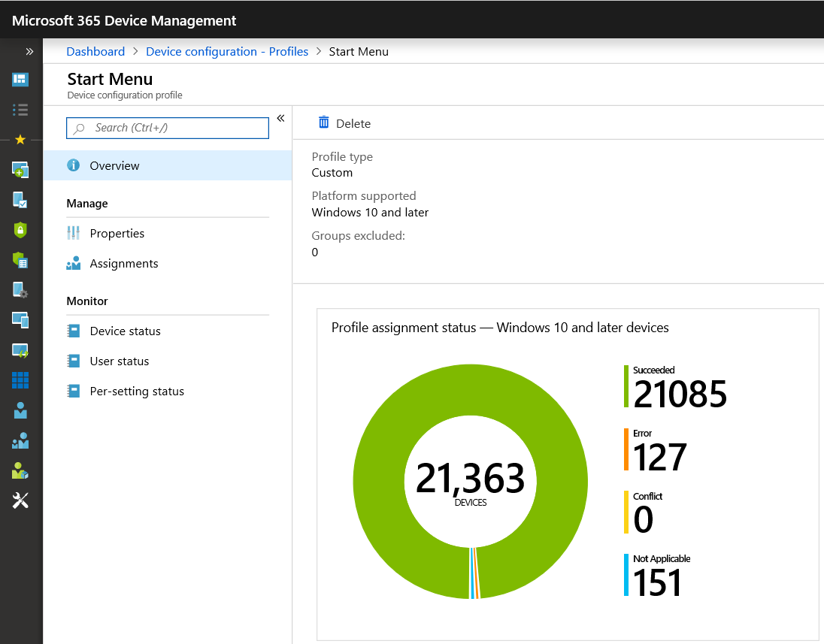Open Device configuration gear icon
This screenshot has width=824, height=644.
20,290
